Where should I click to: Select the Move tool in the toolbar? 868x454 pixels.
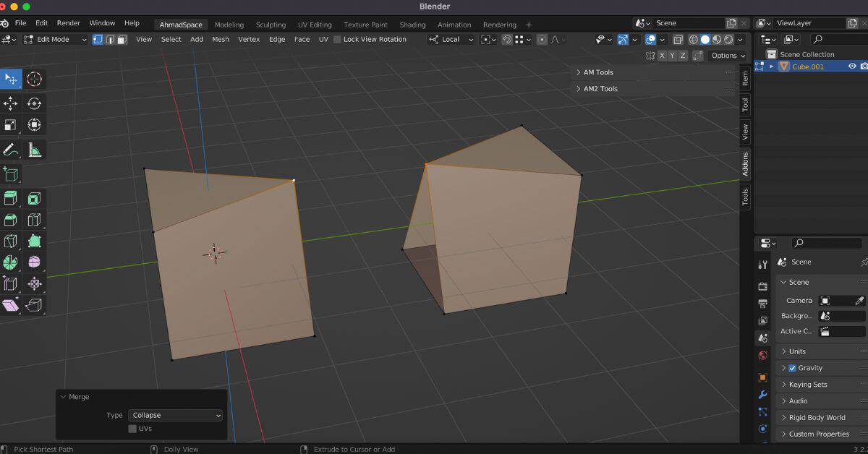pos(11,103)
